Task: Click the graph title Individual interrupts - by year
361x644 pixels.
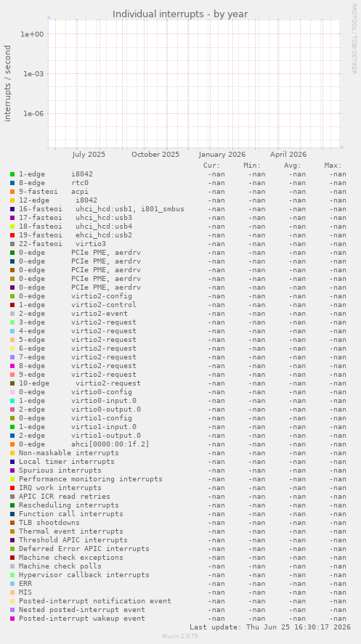Action: click(180, 14)
